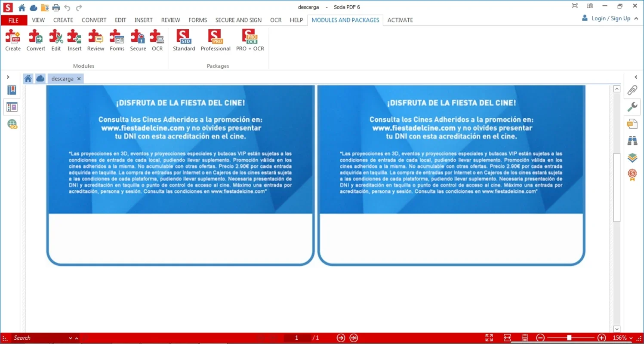Click the globe link icon in left sidebar
The width and height of the screenshot is (644, 344).
point(12,125)
